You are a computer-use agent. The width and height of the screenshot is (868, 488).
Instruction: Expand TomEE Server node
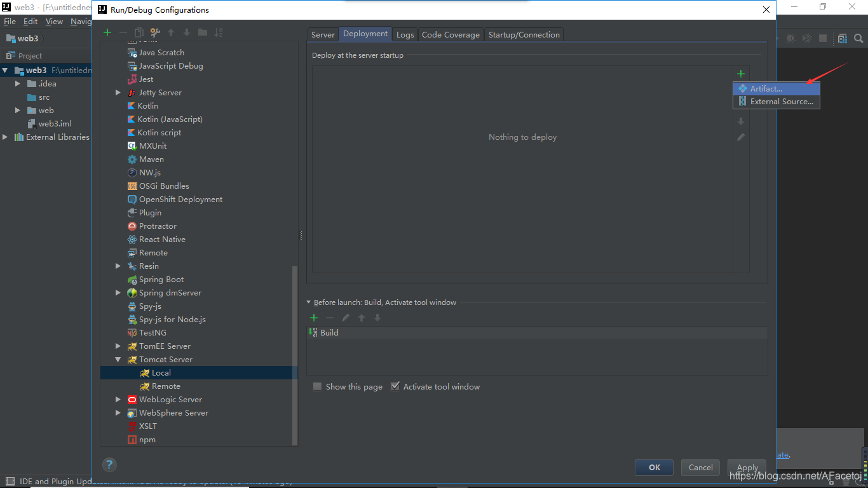pyautogui.click(x=118, y=346)
